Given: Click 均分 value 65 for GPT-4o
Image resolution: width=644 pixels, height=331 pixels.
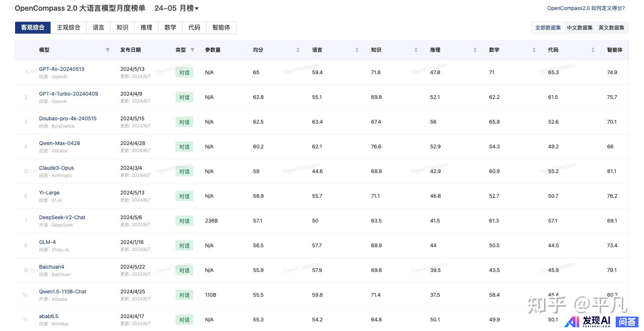Looking at the screenshot, I should 256,72.
